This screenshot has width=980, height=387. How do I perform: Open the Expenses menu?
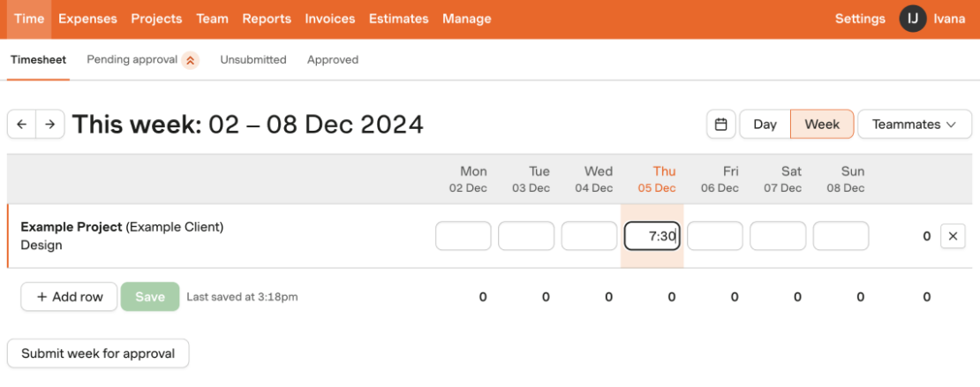[x=87, y=19]
